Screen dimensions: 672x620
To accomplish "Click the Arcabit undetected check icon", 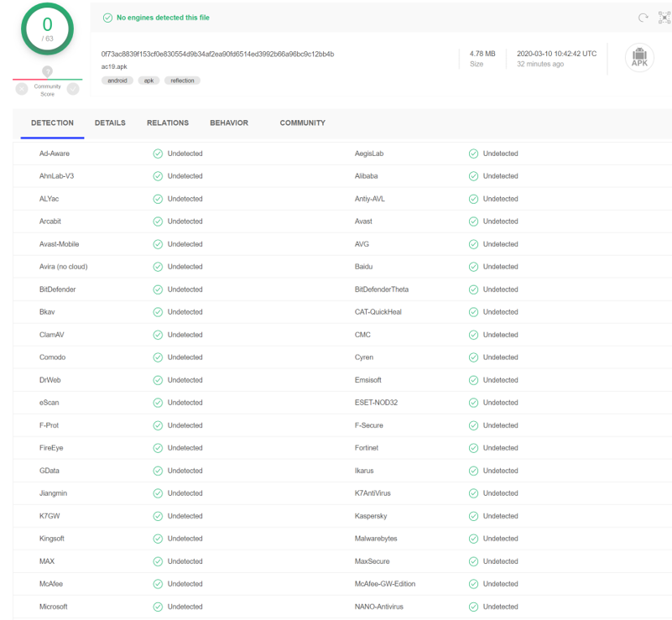I will (x=158, y=221).
